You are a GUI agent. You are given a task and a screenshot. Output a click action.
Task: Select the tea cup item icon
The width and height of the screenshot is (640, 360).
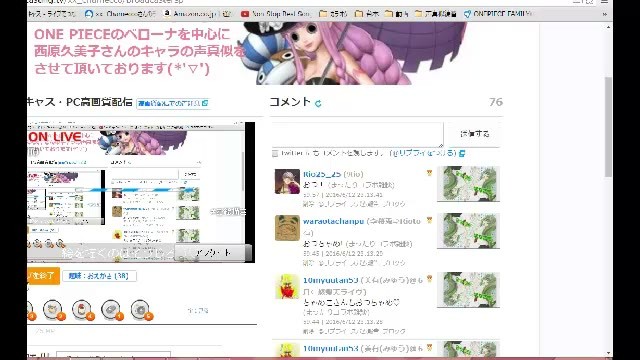pos(53,310)
